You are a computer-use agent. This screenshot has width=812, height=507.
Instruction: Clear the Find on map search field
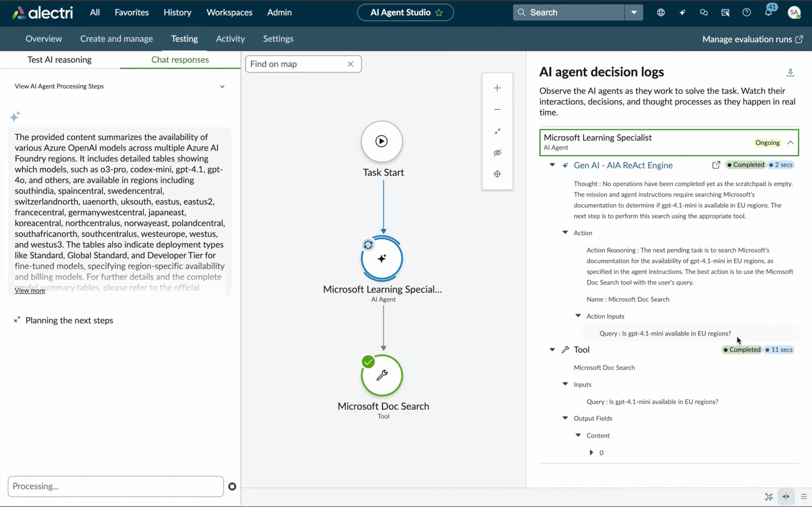click(350, 64)
